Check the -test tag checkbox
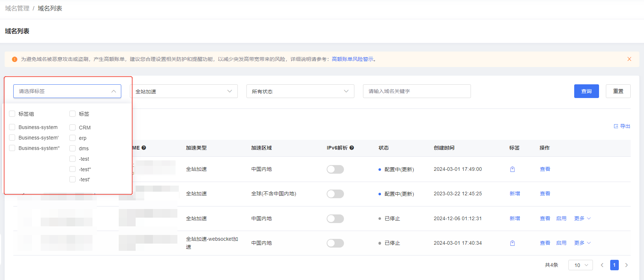The width and height of the screenshot is (644, 280). point(73,159)
